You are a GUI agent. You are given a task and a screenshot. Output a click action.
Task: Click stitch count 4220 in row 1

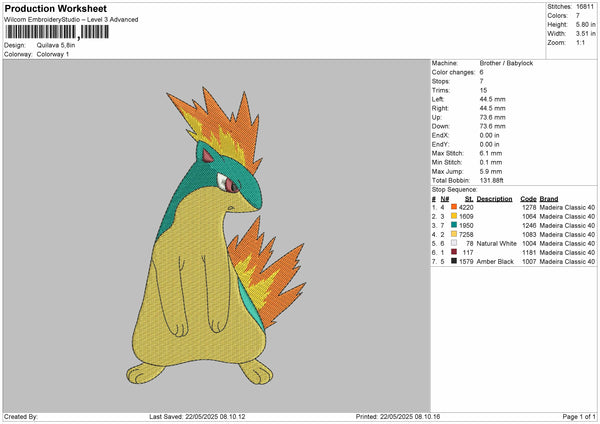[x=466, y=207]
